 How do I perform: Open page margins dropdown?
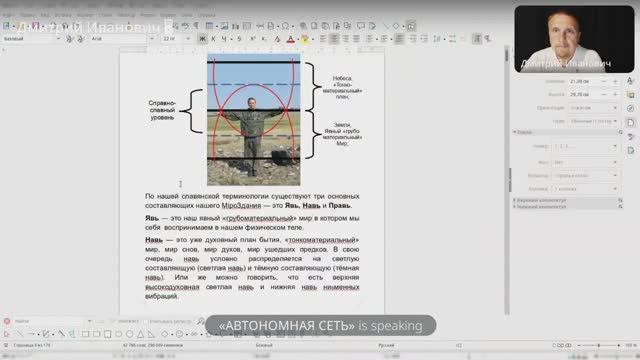click(x=593, y=121)
